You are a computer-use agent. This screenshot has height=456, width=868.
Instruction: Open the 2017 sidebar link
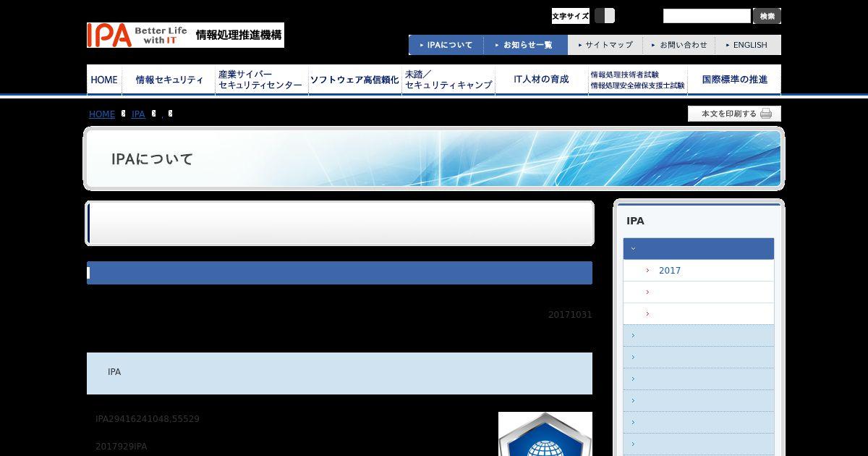(x=670, y=271)
